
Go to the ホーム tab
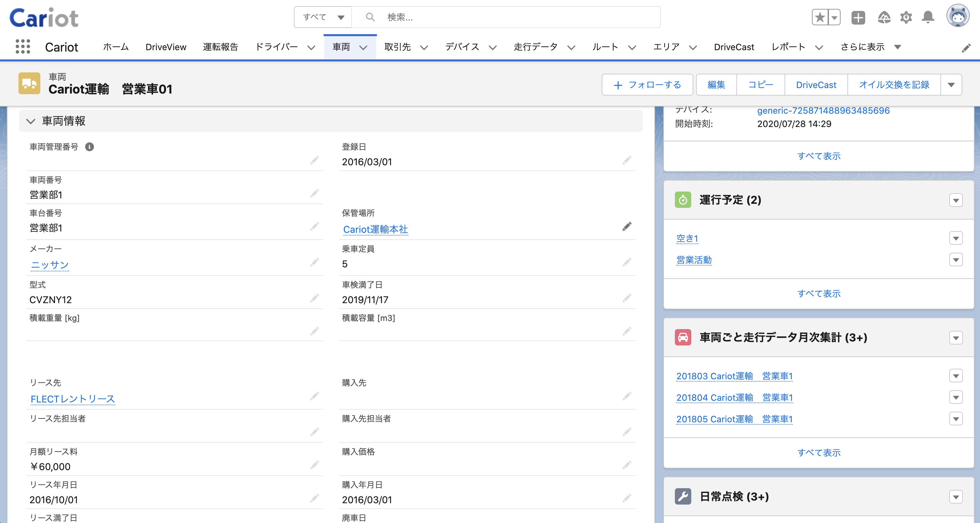pos(115,47)
